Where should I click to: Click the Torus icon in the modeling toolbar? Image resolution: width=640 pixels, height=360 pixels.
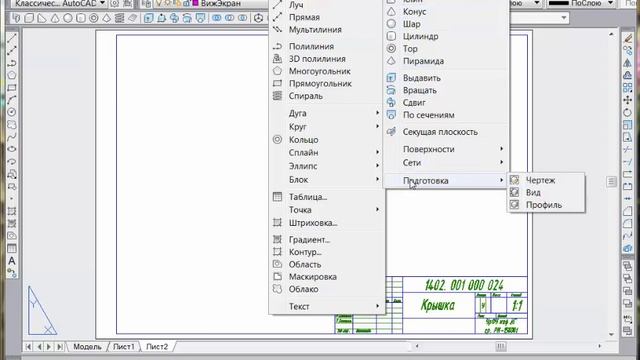click(93, 18)
